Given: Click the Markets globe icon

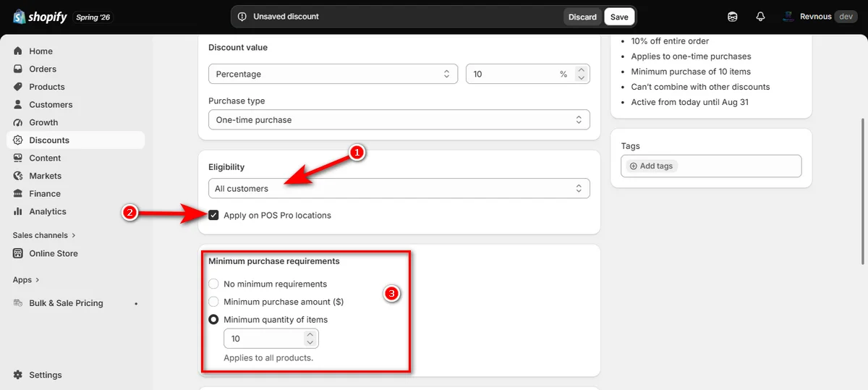Looking at the screenshot, I should [18, 176].
